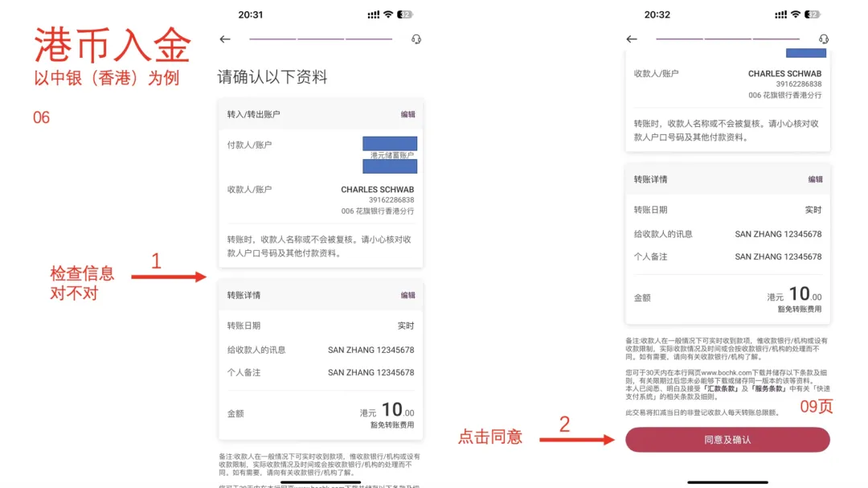Select payee-name warning text on left screen

click(319, 247)
